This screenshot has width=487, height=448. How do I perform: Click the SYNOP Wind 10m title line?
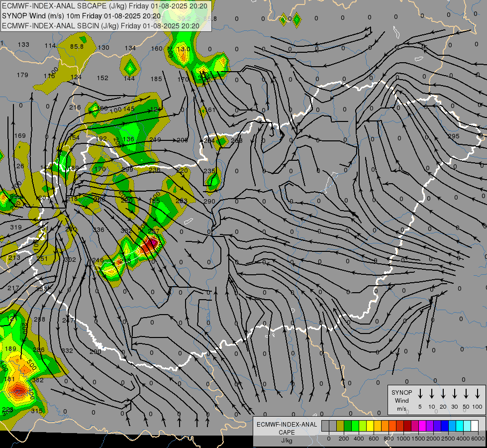click(82, 16)
